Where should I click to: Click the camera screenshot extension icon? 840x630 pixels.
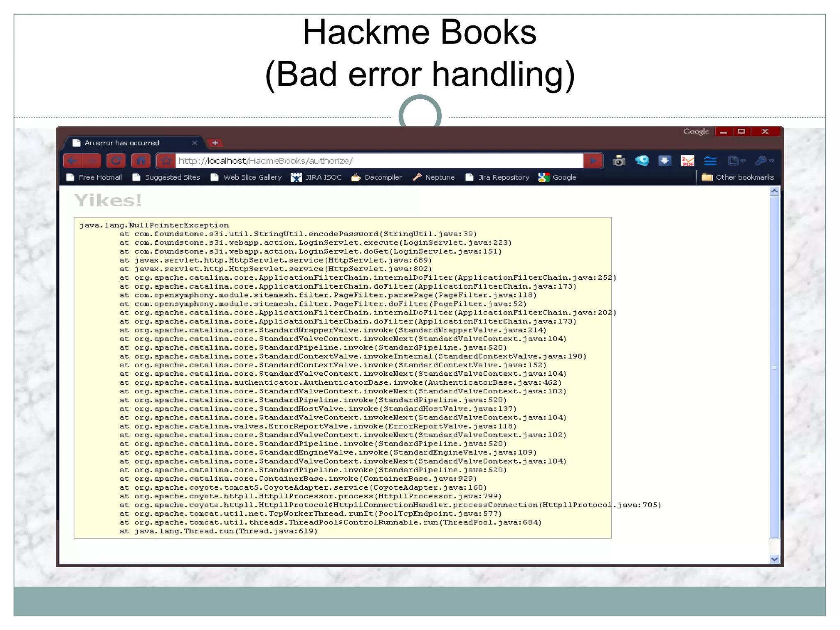pyautogui.click(x=619, y=161)
